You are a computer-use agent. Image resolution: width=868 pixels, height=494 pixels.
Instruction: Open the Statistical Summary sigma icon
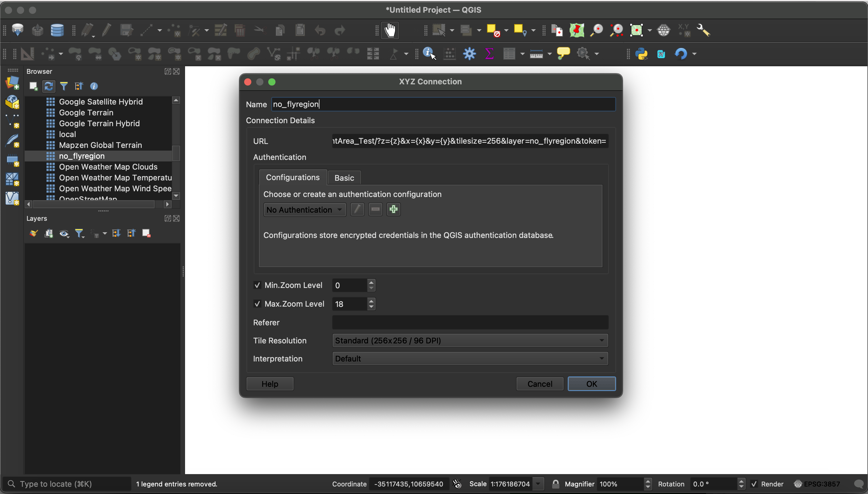[x=489, y=54]
